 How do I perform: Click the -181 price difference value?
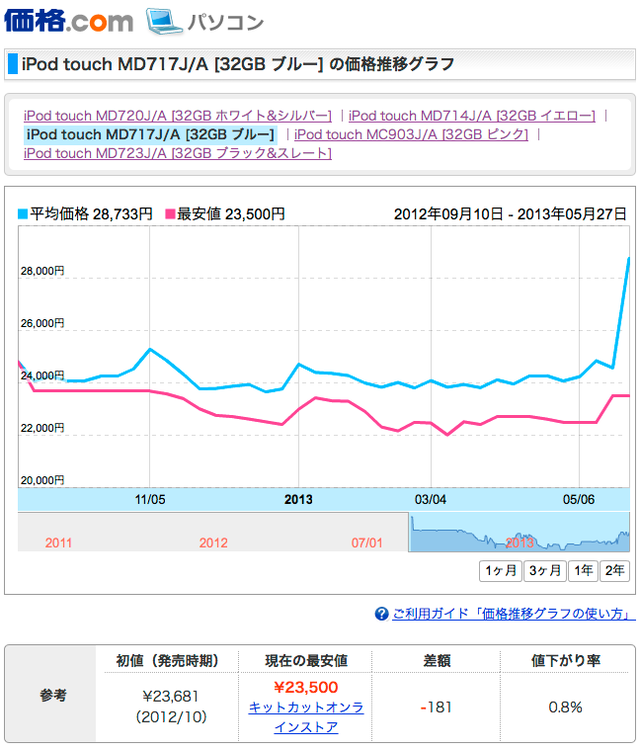point(436,707)
